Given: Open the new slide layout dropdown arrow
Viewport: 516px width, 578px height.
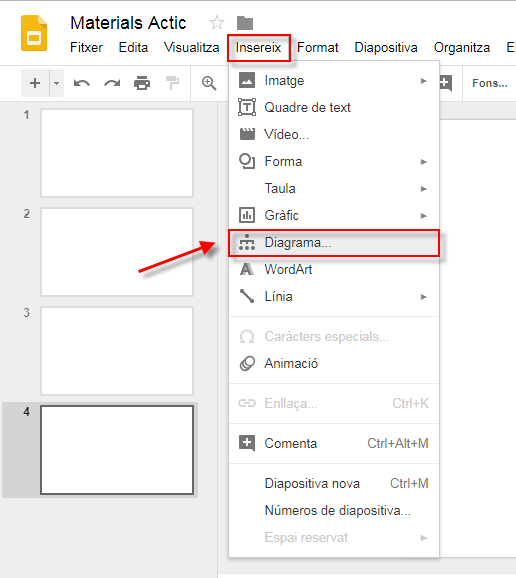Looking at the screenshot, I should [56, 83].
